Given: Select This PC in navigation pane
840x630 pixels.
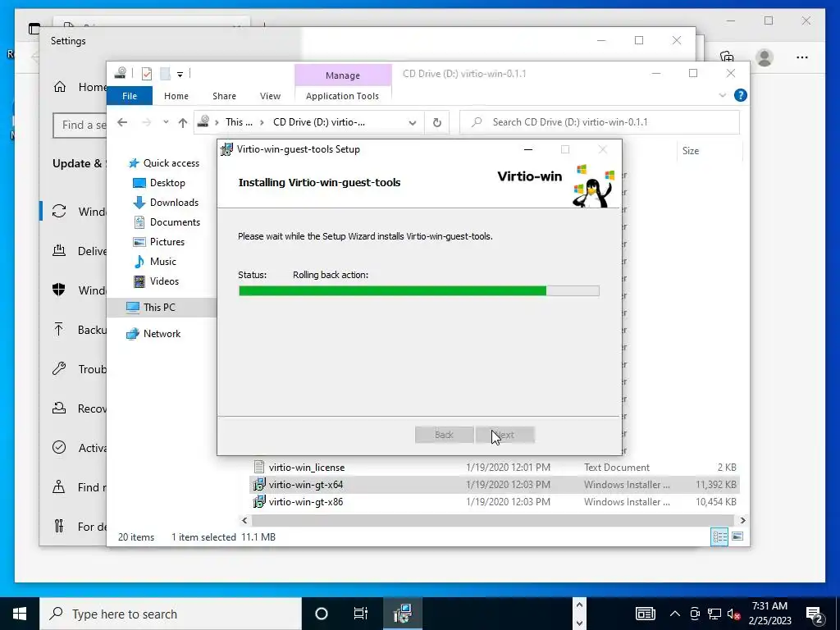Looking at the screenshot, I should [162, 308].
